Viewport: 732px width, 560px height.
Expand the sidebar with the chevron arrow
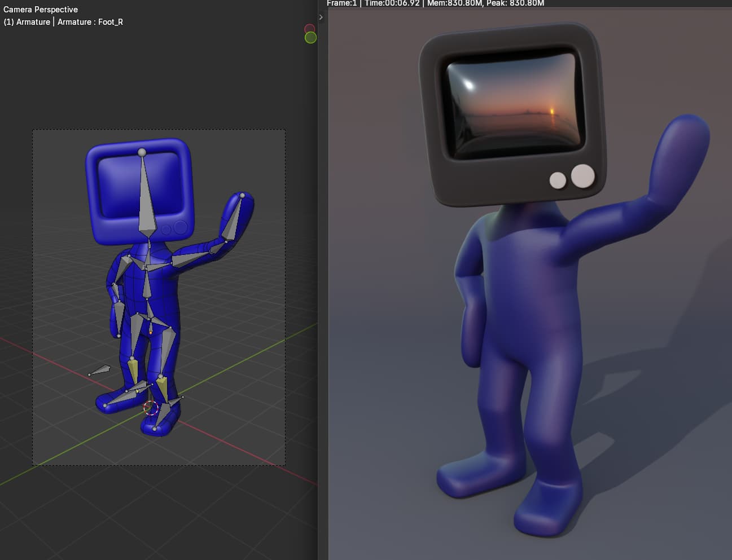pos(321,17)
